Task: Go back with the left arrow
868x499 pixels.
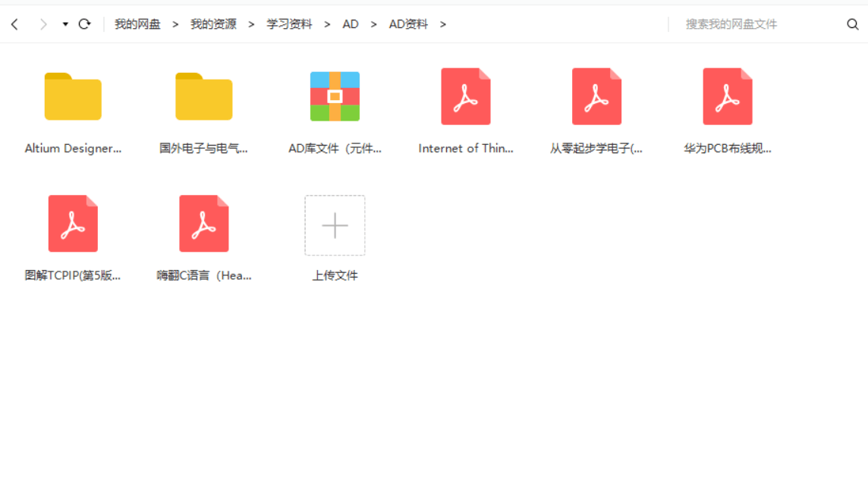Action: 15,24
